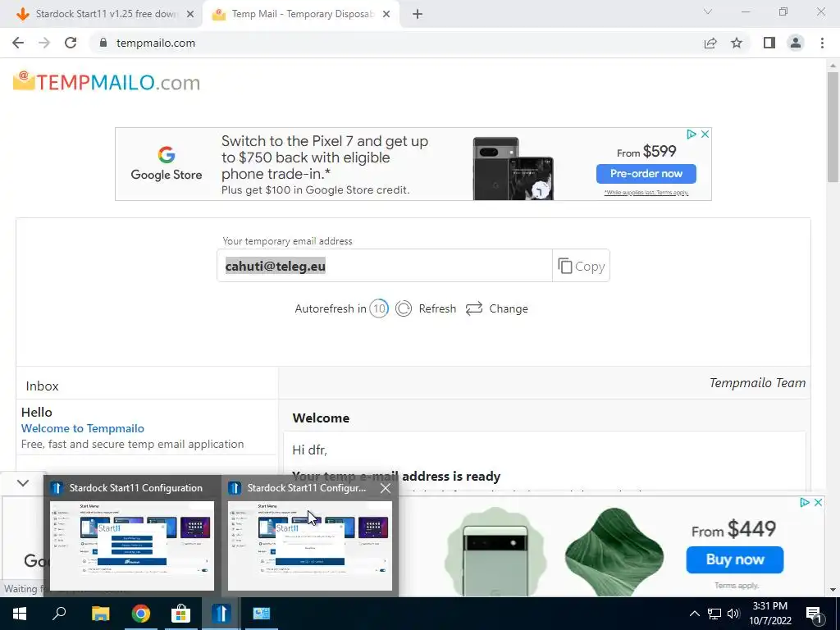
Task: Click the TEMPMAILO.com logo
Action: click(107, 82)
